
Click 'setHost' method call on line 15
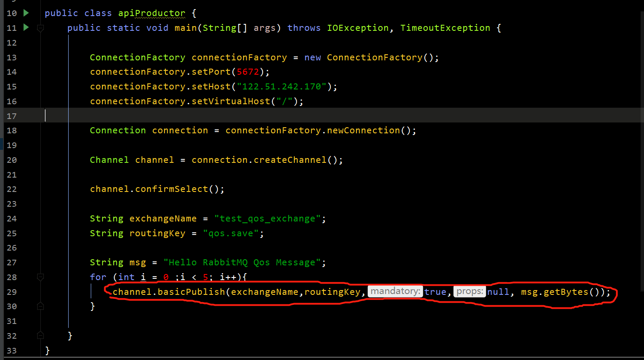click(x=211, y=86)
